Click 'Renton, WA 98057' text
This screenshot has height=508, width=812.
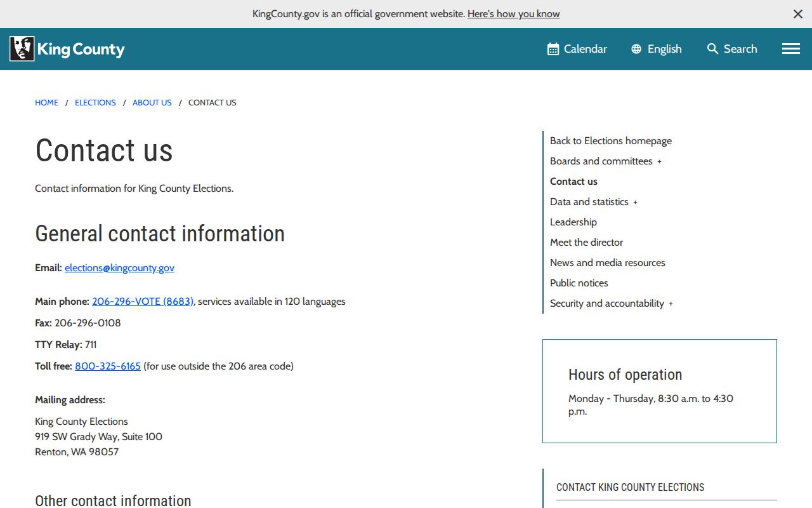pos(77,452)
